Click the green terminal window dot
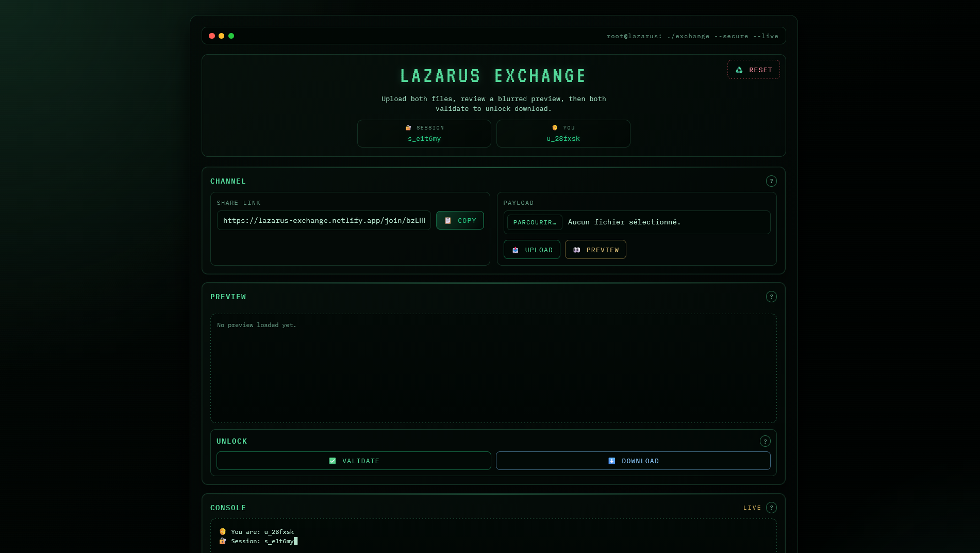980x553 pixels. pyautogui.click(x=231, y=36)
